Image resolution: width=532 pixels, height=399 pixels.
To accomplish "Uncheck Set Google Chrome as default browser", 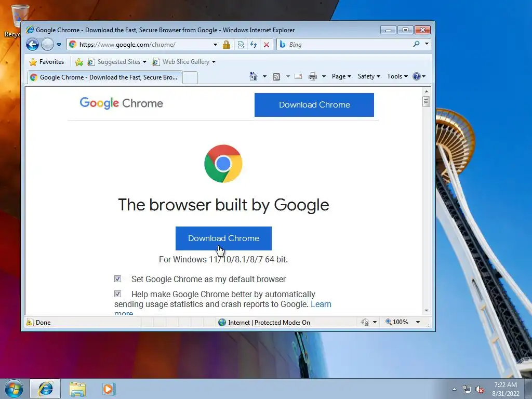I will (x=118, y=279).
